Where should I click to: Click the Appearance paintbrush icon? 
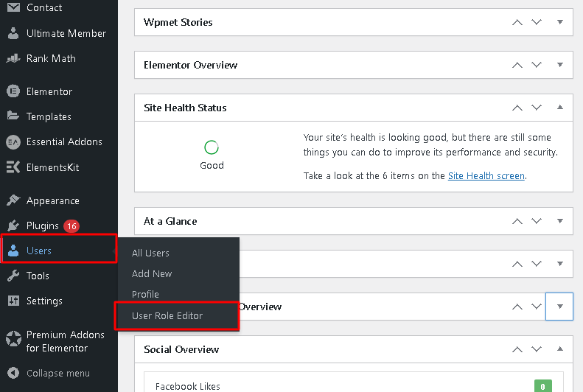click(13, 200)
